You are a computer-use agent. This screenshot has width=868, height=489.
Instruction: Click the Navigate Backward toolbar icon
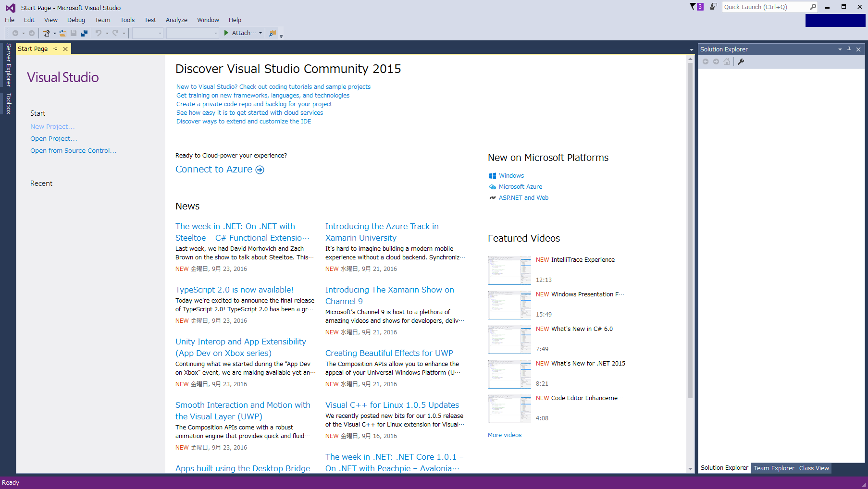(x=15, y=33)
